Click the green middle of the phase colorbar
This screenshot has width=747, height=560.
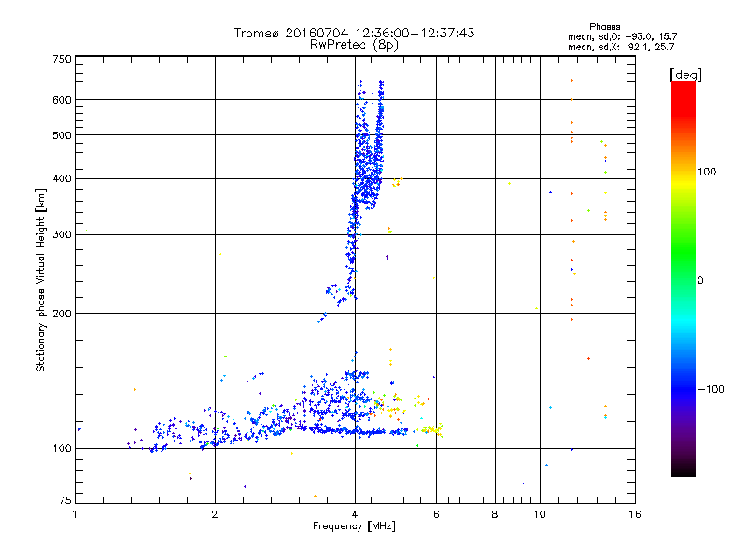tap(684, 259)
